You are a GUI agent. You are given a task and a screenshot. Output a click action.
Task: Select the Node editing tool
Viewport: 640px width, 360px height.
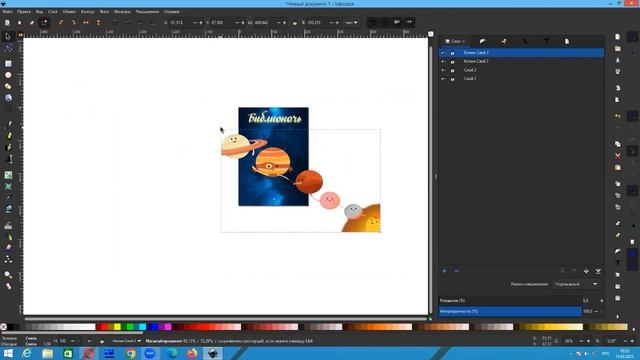8,49
